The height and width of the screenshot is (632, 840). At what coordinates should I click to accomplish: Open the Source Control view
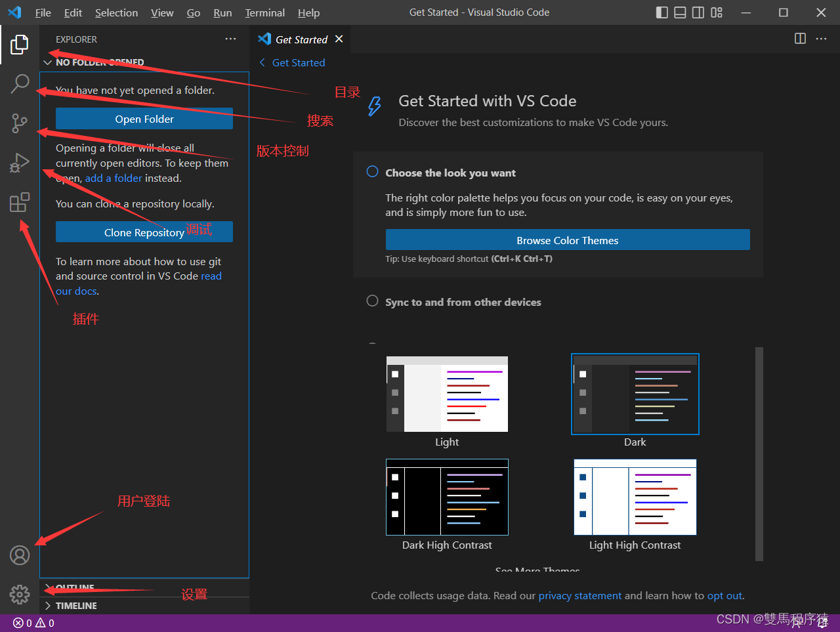pyautogui.click(x=20, y=123)
